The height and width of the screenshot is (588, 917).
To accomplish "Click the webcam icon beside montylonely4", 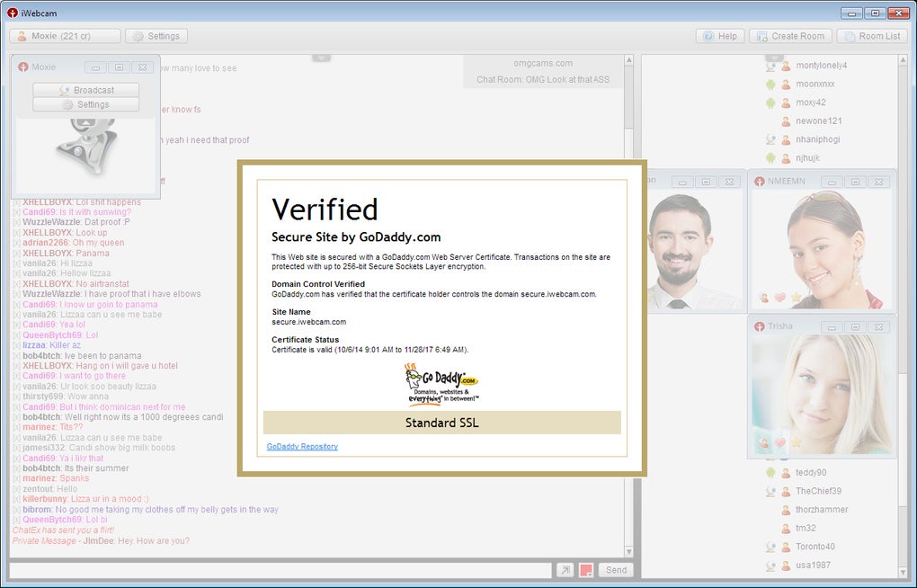I will point(770,67).
